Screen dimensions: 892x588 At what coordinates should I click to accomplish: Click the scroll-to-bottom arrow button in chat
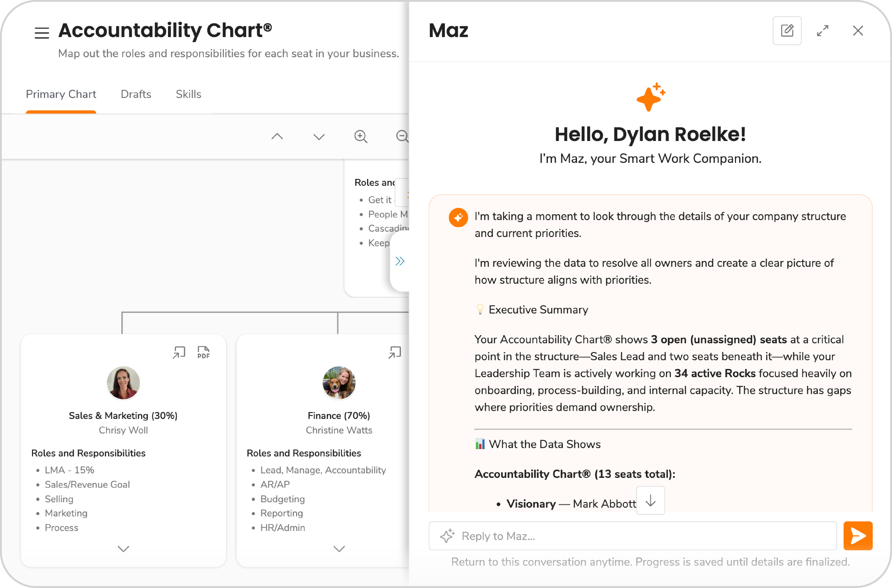click(650, 500)
